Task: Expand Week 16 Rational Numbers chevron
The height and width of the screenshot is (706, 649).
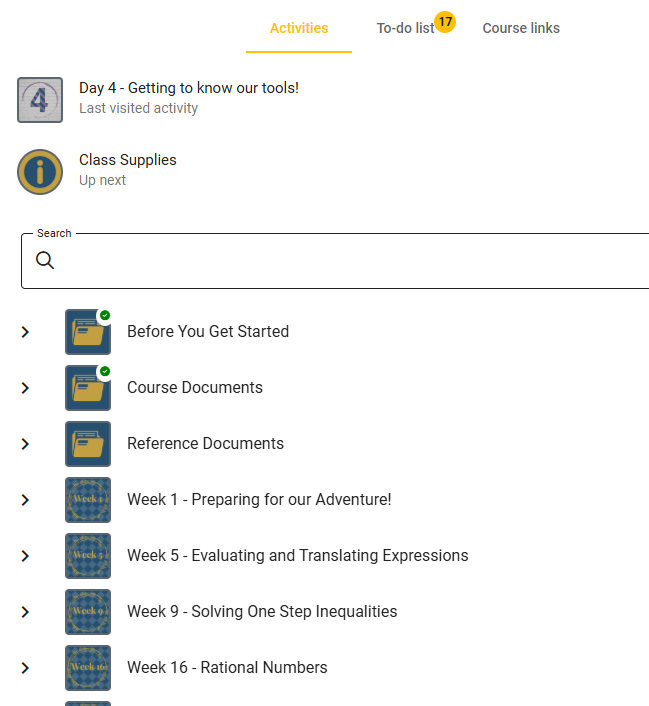Action: [25, 668]
